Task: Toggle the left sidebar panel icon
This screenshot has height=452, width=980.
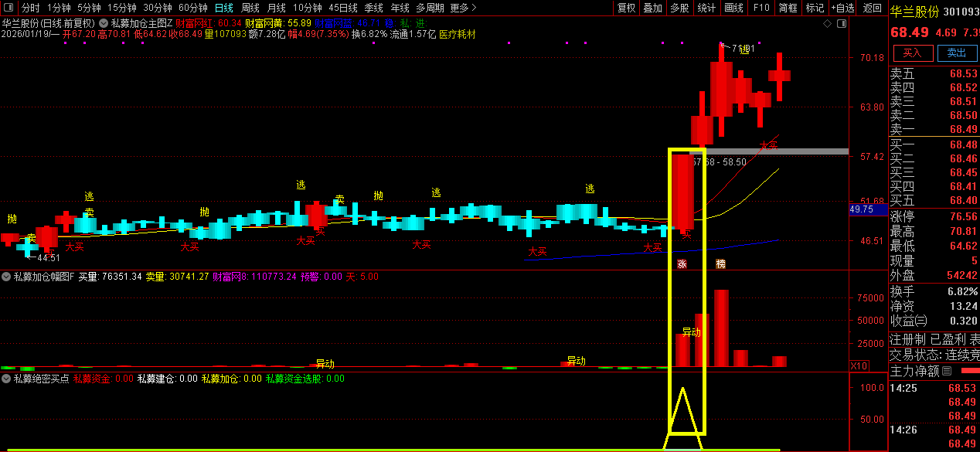Action: click(7, 8)
